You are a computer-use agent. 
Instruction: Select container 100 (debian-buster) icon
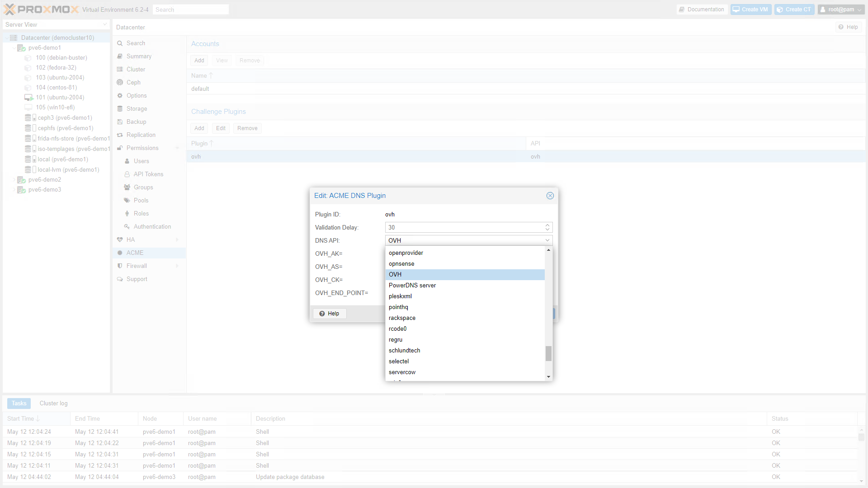click(x=28, y=58)
